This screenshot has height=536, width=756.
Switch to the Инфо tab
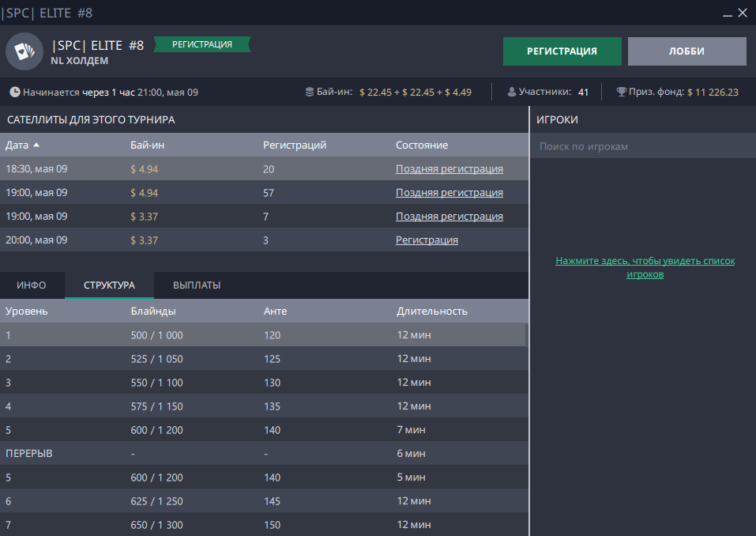click(x=32, y=285)
